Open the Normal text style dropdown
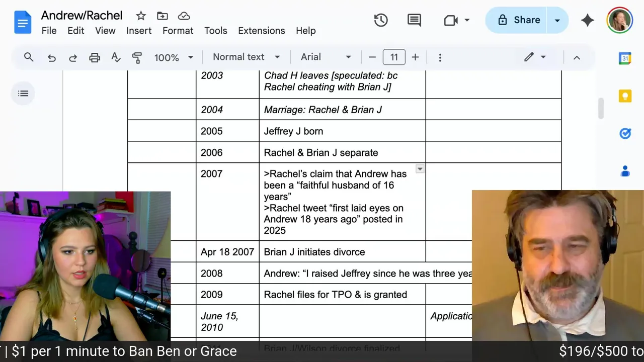Image resolution: width=644 pixels, height=362 pixels. point(246,57)
